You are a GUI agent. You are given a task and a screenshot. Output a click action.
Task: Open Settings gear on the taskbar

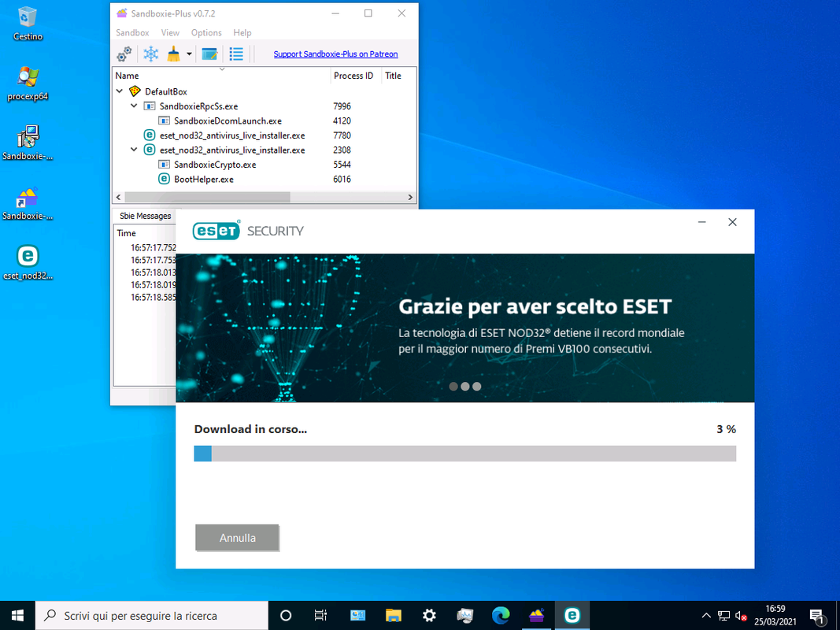tap(429, 616)
